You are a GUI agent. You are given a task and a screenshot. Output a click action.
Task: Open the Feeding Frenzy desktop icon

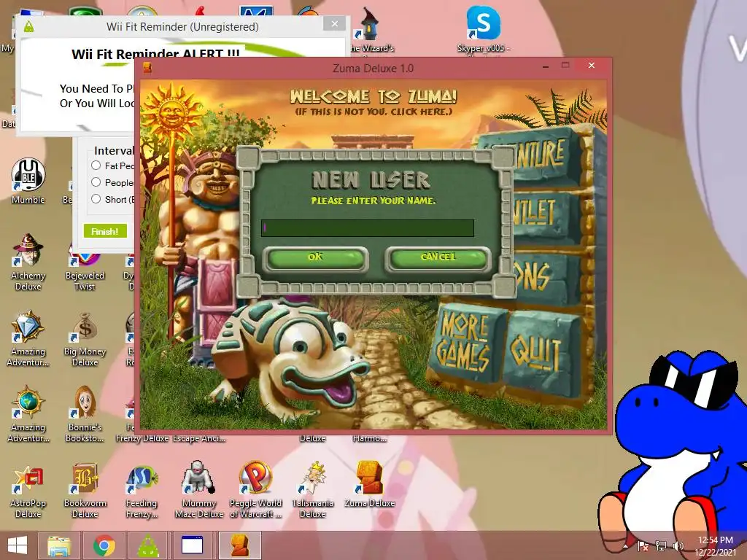tap(142, 491)
